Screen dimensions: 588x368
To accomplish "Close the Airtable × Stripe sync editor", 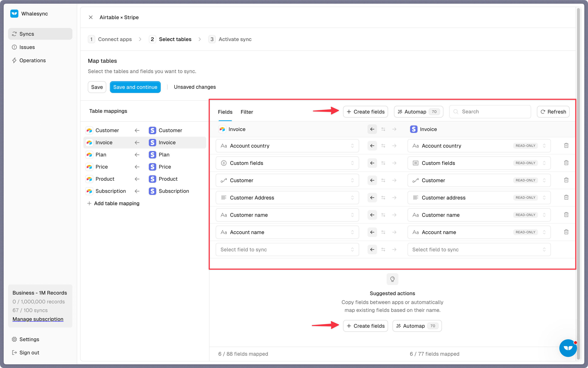I will (91, 17).
